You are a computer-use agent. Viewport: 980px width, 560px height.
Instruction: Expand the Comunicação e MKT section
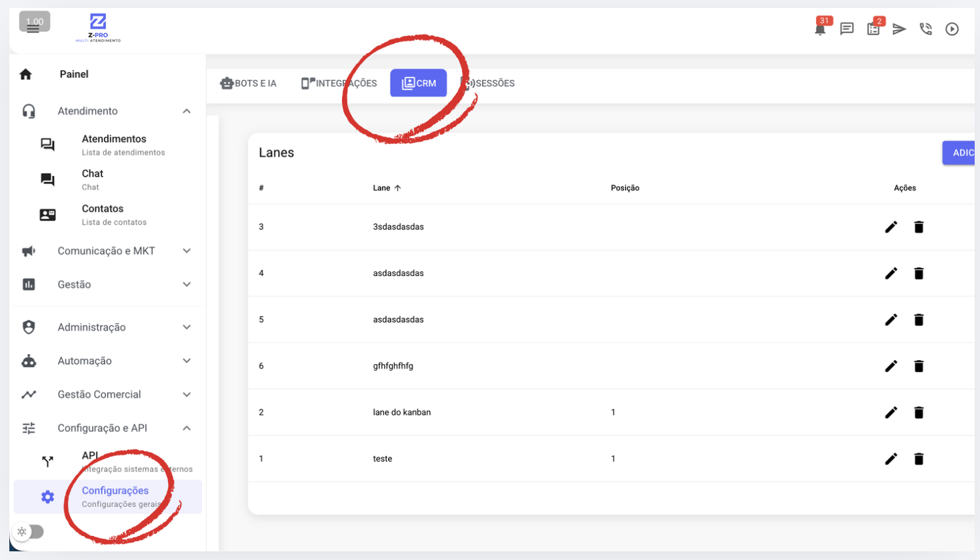pyautogui.click(x=187, y=251)
